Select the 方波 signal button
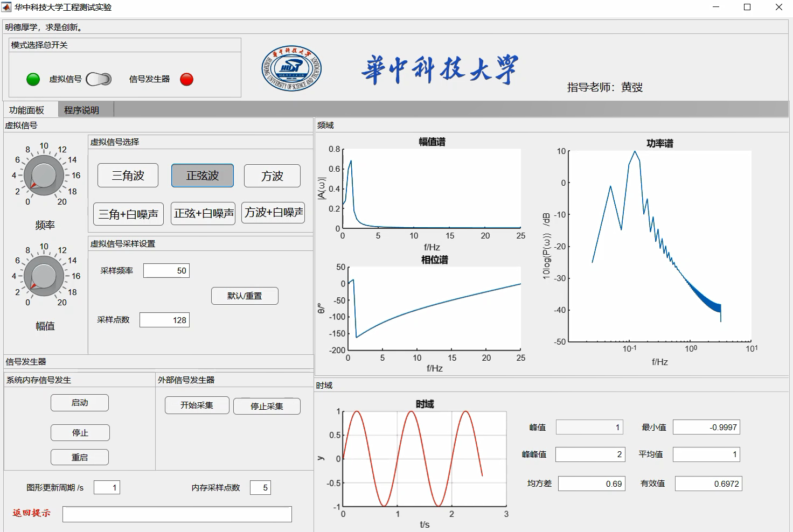The height and width of the screenshot is (532, 793). tap(272, 176)
